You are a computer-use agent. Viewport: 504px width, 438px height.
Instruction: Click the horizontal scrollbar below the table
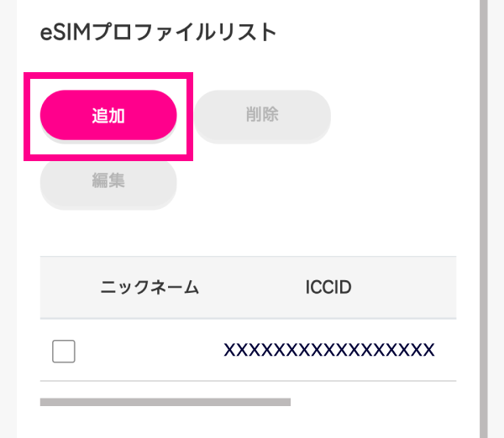[165, 403]
